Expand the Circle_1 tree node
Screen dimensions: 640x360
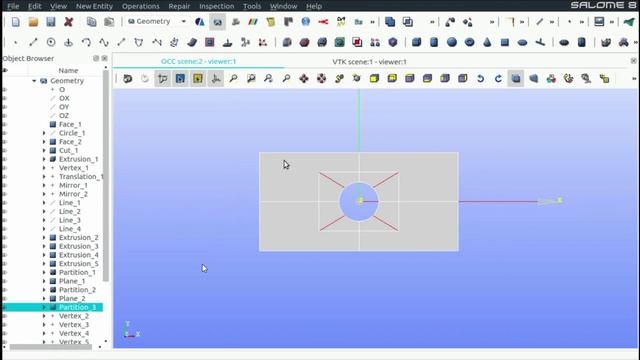[x=44, y=133]
